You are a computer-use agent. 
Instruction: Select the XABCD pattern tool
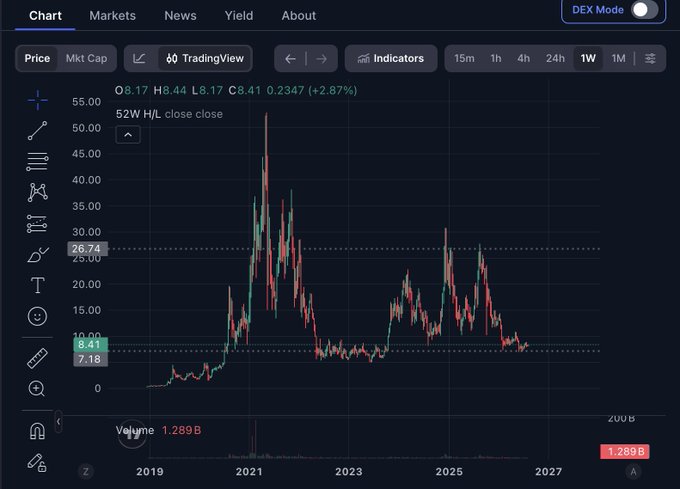tap(37, 192)
